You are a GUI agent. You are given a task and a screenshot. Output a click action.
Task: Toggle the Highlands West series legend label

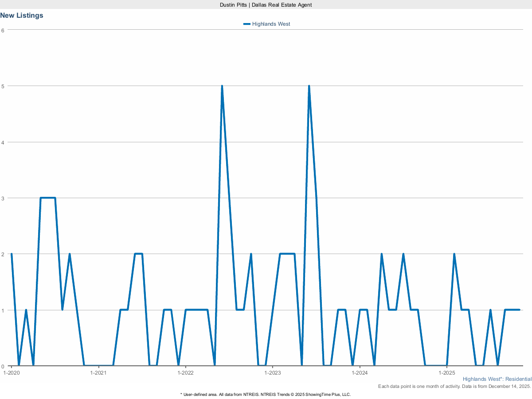pos(271,24)
